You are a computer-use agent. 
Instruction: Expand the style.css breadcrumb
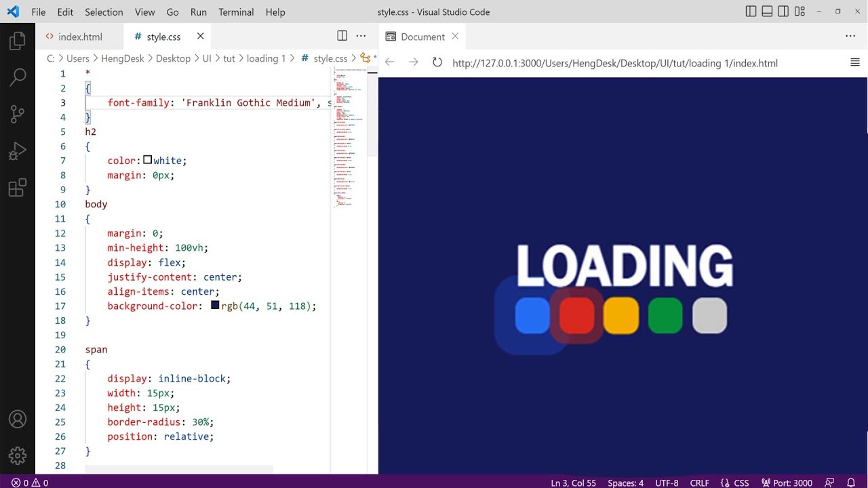point(330,58)
